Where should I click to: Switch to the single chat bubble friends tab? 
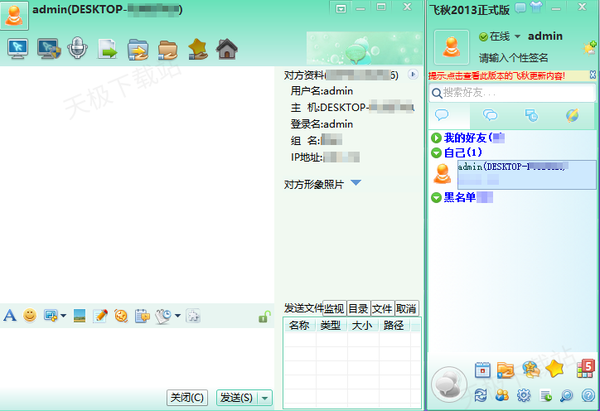pyautogui.click(x=442, y=115)
